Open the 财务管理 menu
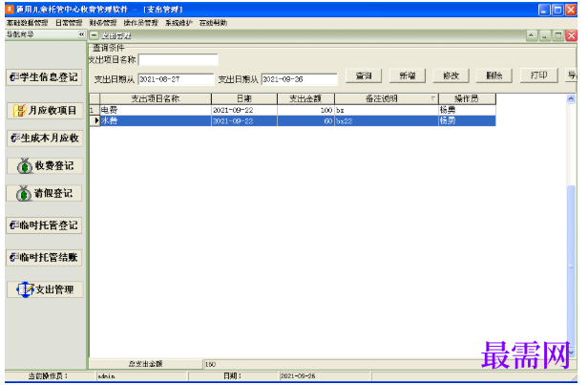Screen dimensions: 588x385 [x=103, y=23]
